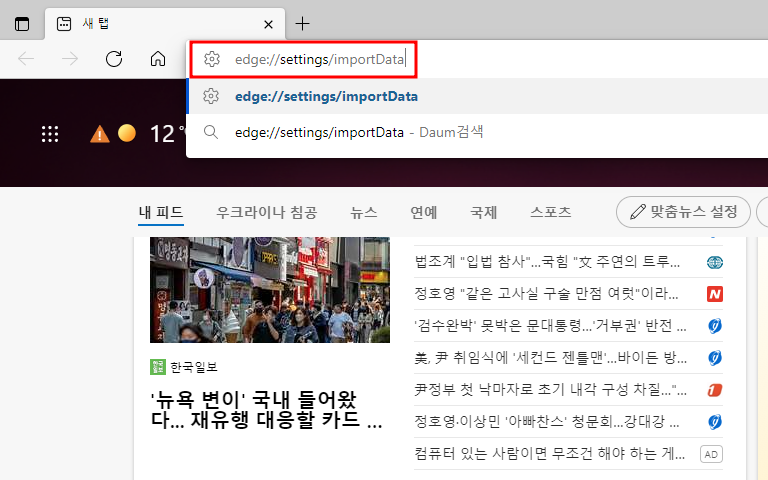The width and height of the screenshot is (768, 480).
Task: Click the 한국일보 green logo icon
Action: (158, 367)
